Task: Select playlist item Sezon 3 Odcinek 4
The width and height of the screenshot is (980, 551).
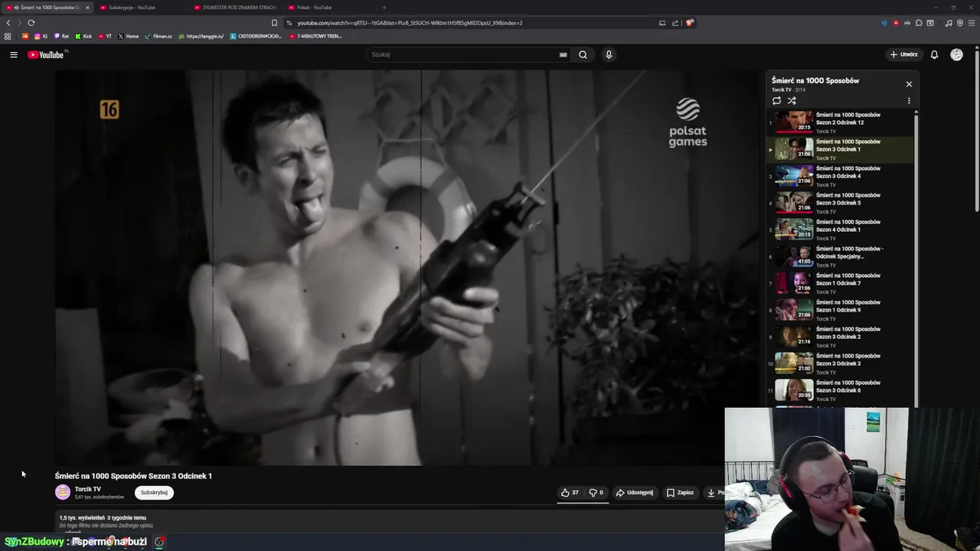Action: click(840, 176)
